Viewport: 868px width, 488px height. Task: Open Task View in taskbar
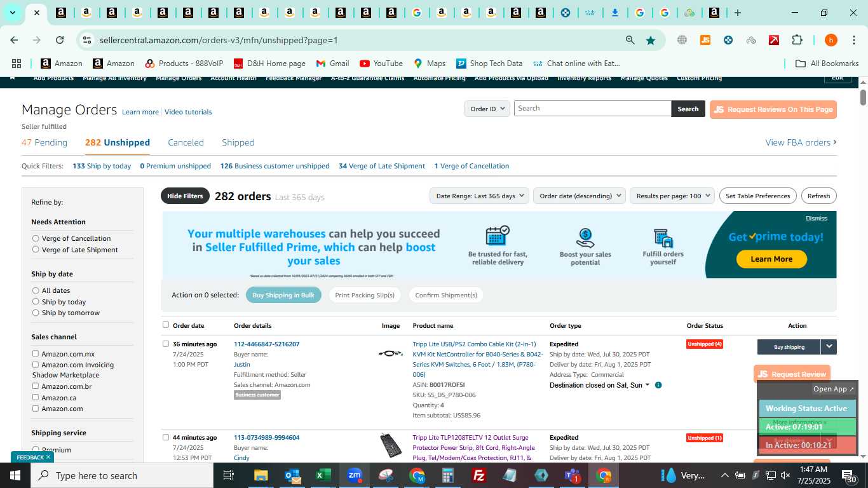[229, 475]
